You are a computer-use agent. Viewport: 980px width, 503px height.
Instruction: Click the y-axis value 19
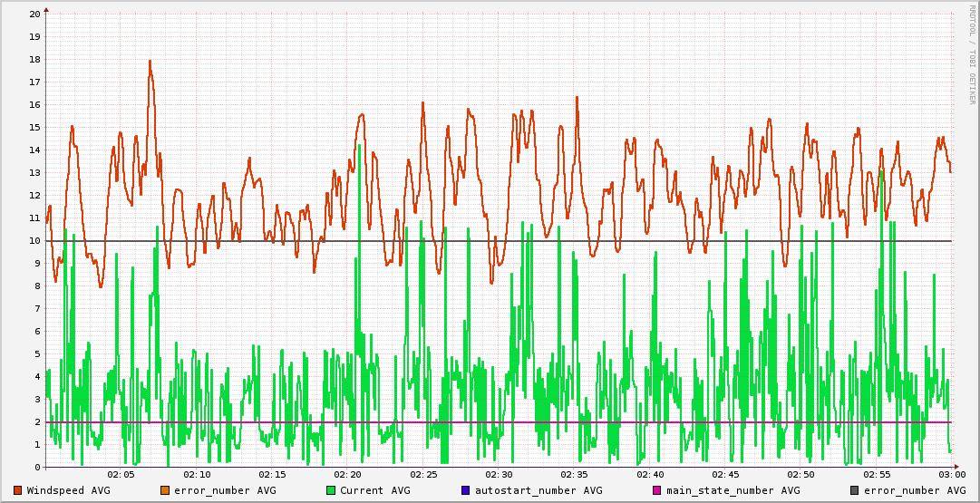35,36
